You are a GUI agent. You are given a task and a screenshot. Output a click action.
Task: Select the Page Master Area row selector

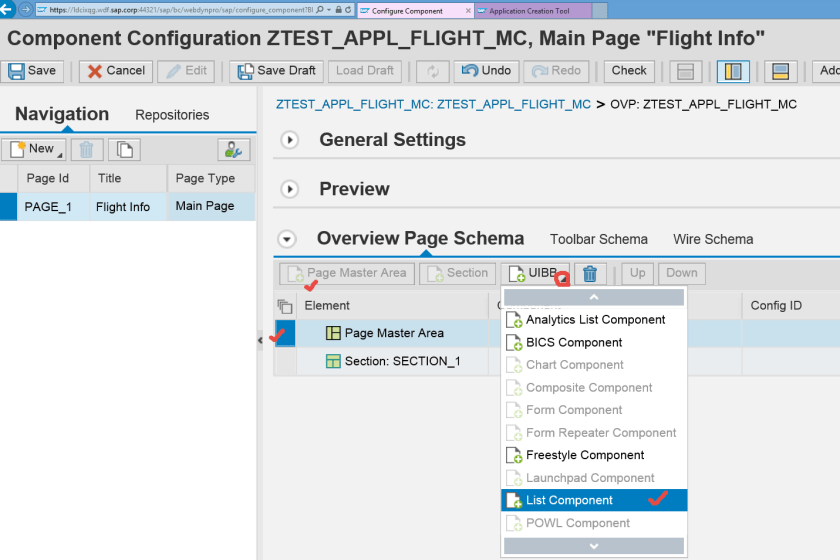285,333
